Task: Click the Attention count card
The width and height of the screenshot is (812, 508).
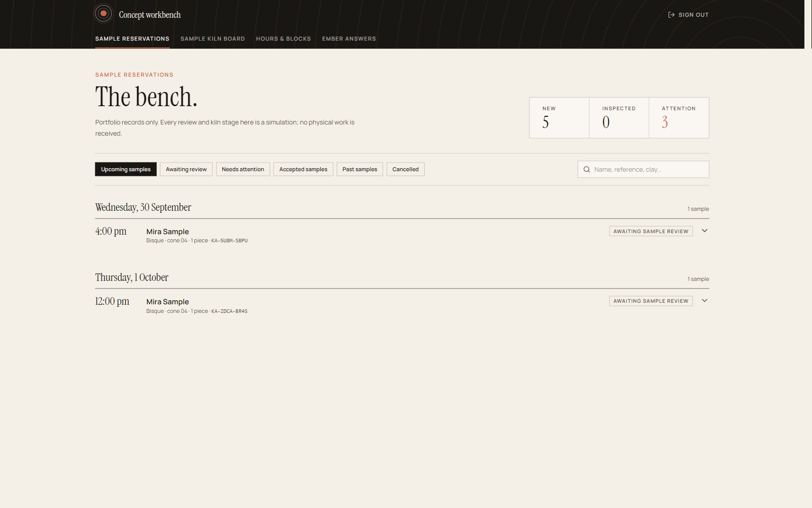Action: point(679,118)
